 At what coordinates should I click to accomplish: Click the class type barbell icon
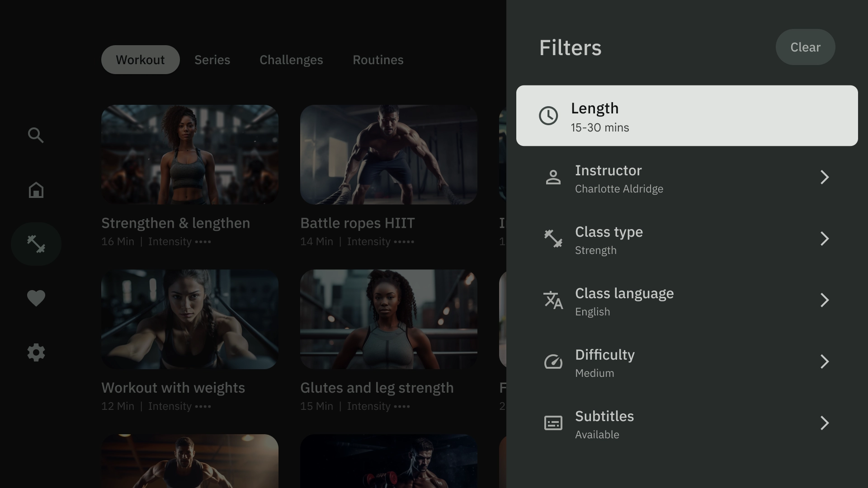pos(552,238)
